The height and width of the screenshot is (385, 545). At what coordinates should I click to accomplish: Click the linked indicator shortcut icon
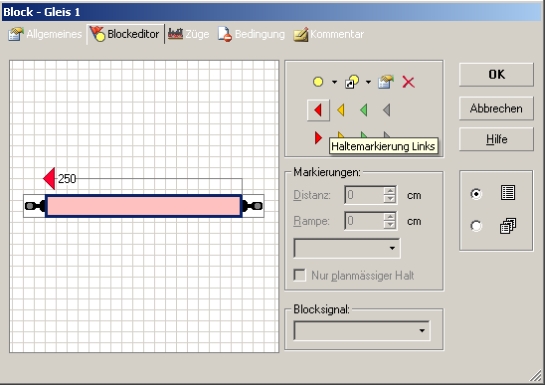point(352,82)
